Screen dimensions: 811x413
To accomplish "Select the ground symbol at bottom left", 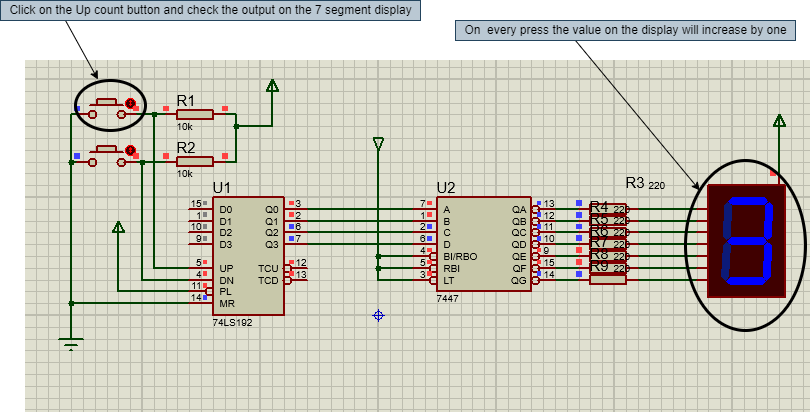I will [70, 345].
